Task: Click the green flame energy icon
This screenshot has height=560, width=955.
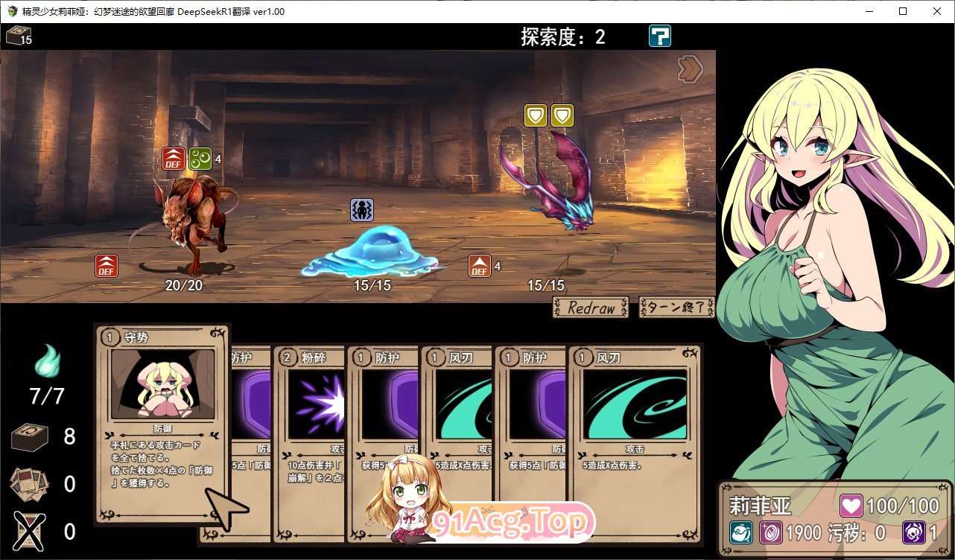Action: pos(47,363)
